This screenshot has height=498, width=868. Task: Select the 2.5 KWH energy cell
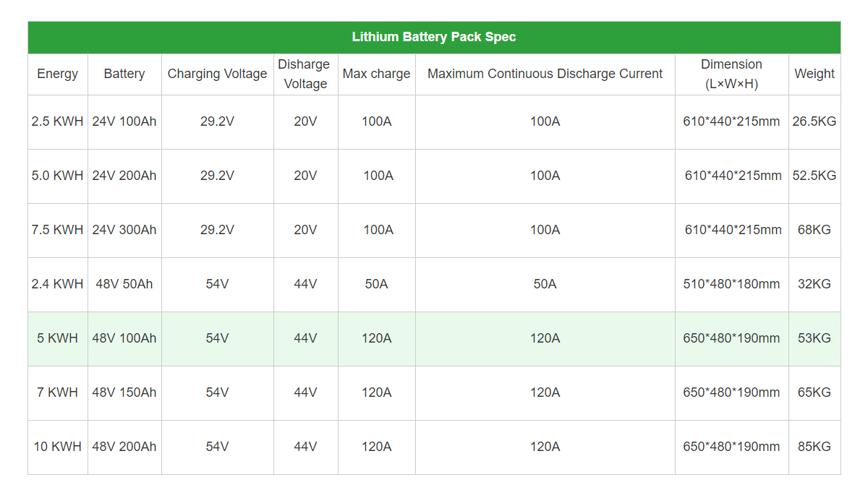pos(58,121)
